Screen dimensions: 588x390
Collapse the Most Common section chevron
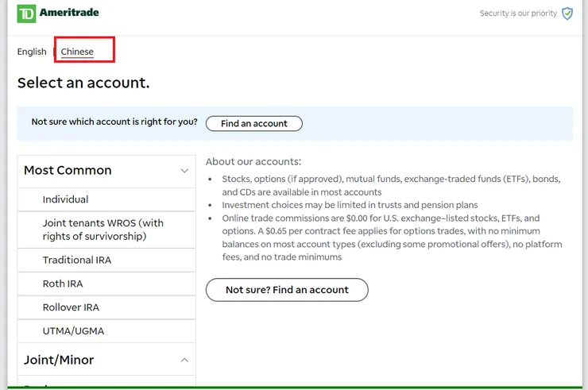184,171
